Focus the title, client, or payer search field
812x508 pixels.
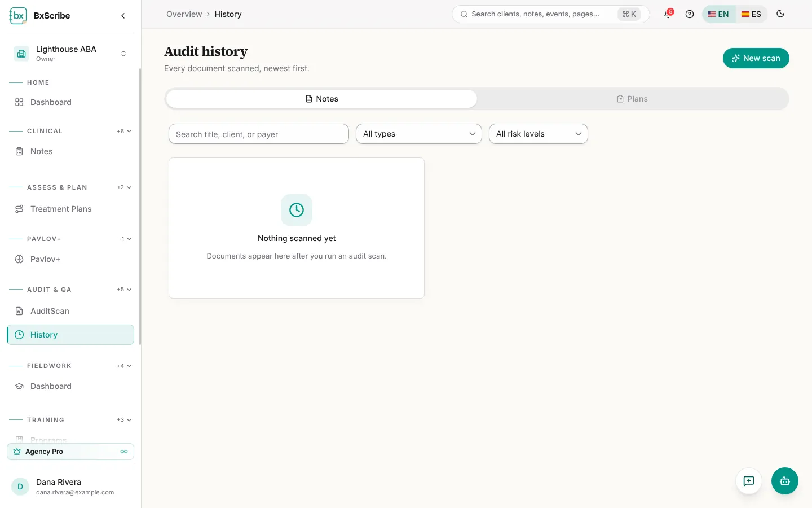tap(259, 134)
